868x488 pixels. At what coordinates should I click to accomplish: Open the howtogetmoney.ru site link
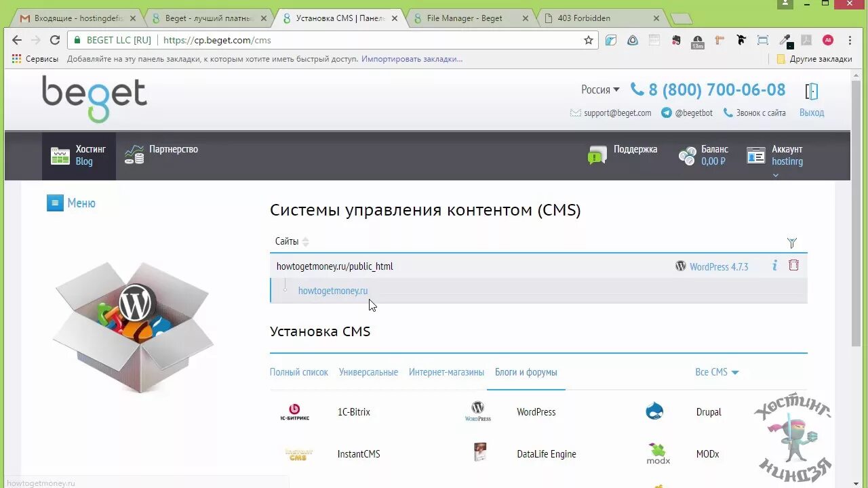pos(333,291)
